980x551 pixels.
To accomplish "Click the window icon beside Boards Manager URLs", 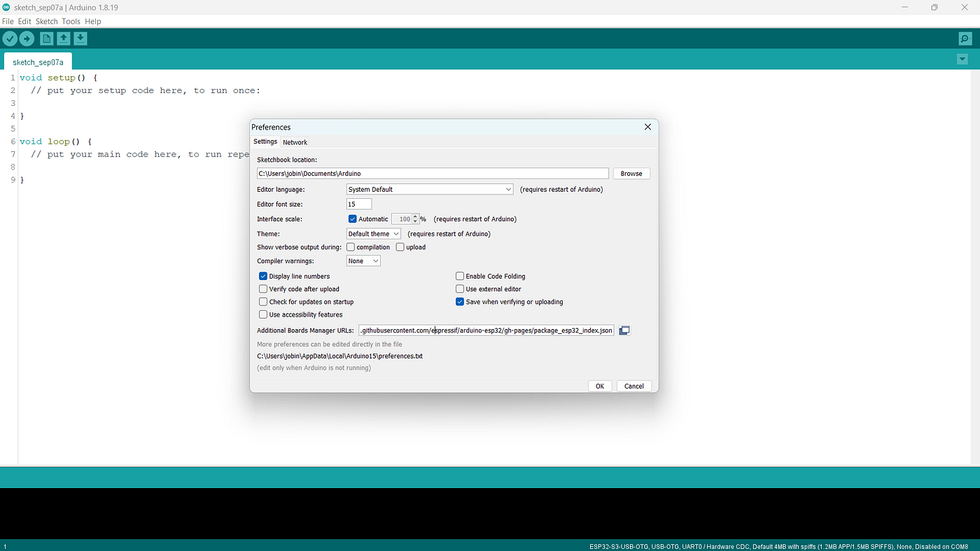I will pos(624,330).
